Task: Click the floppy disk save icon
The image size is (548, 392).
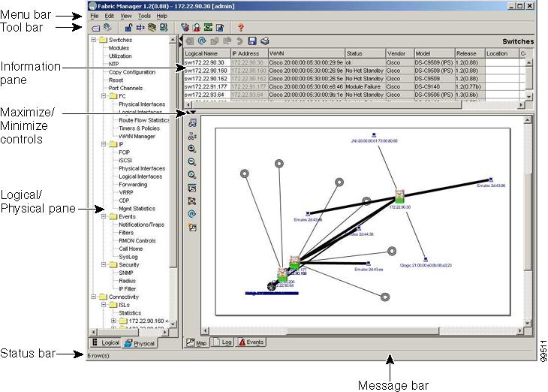Action: 252,41
